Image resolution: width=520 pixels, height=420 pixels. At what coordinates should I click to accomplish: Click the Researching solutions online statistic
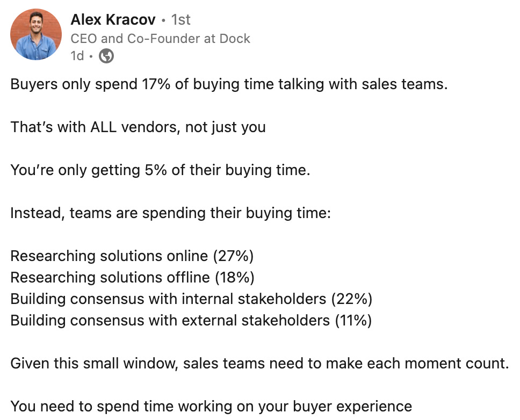point(132,256)
